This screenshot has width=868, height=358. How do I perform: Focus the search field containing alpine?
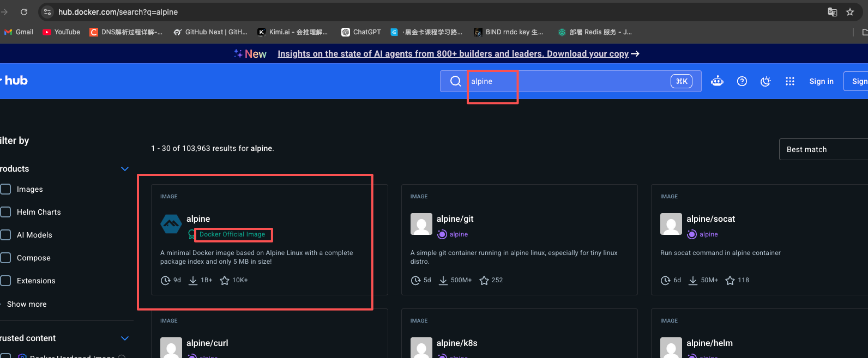570,81
